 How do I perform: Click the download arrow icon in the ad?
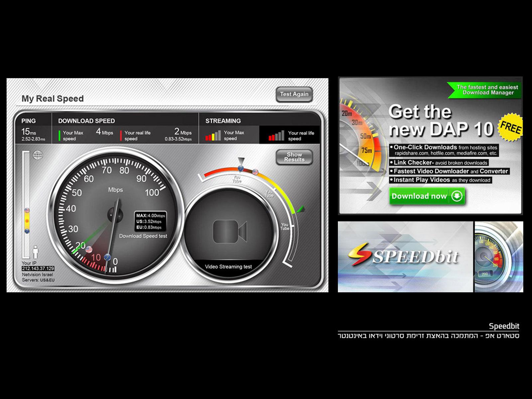click(x=457, y=196)
